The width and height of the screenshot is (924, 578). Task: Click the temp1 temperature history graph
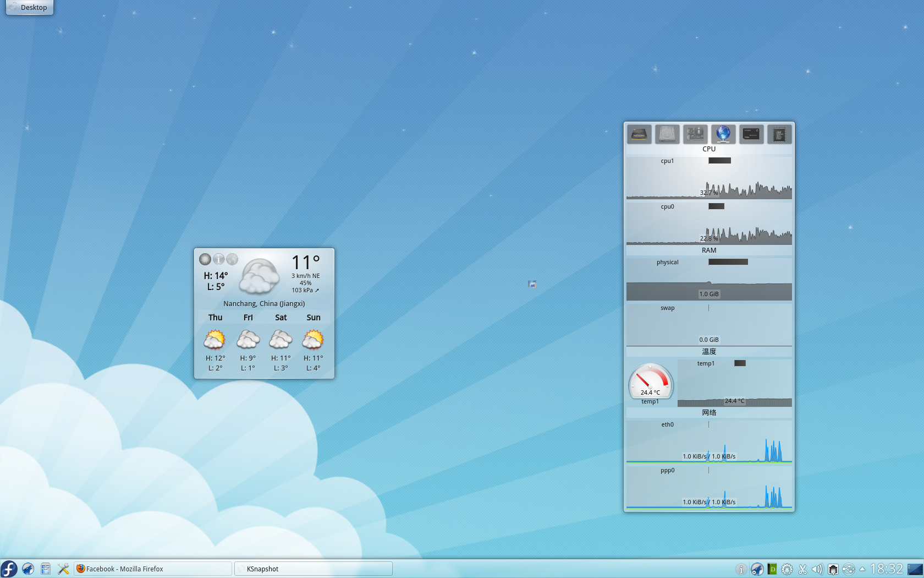point(735,383)
